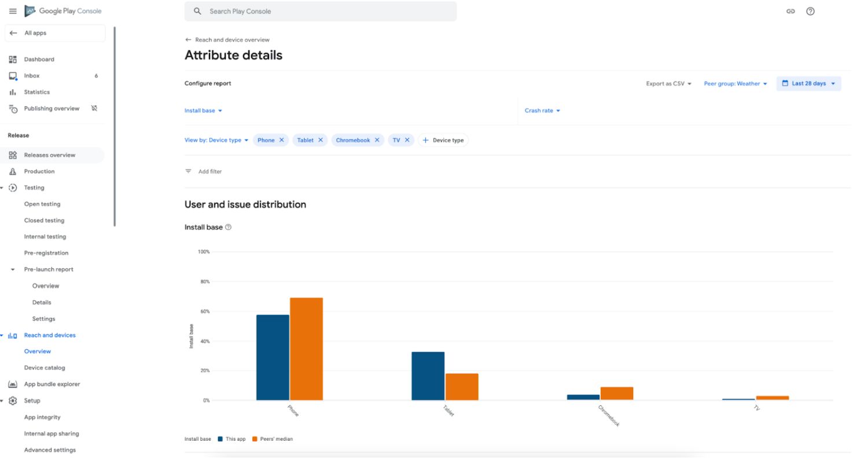Open Device catalog in sidebar

point(45,368)
